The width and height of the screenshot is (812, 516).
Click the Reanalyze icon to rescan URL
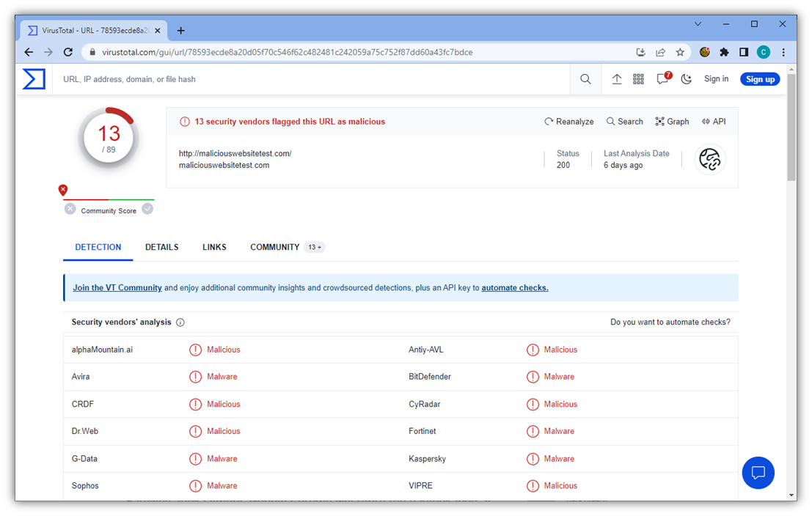[549, 121]
